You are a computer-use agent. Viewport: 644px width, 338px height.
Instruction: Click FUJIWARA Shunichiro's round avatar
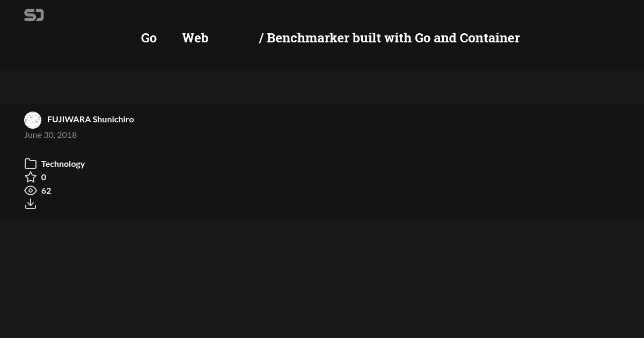pyautogui.click(x=33, y=120)
